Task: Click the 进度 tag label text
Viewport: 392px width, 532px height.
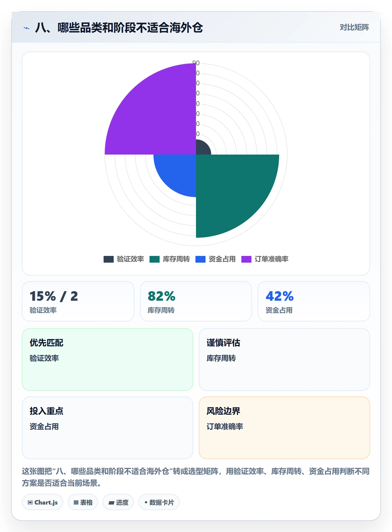Action: [x=122, y=502]
